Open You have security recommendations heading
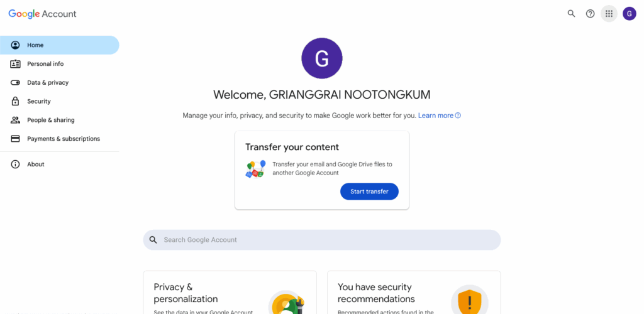Screen dimensions: 644x314 click(376, 293)
